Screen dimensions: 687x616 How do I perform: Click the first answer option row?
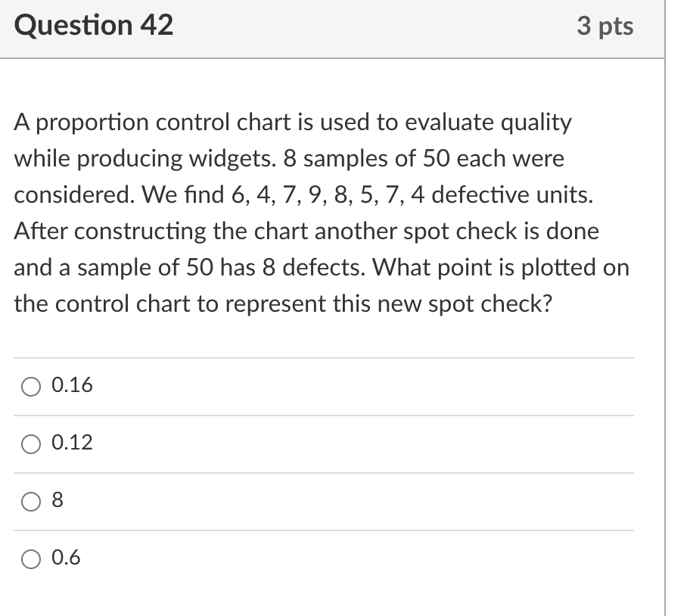pyautogui.click(x=324, y=386)
